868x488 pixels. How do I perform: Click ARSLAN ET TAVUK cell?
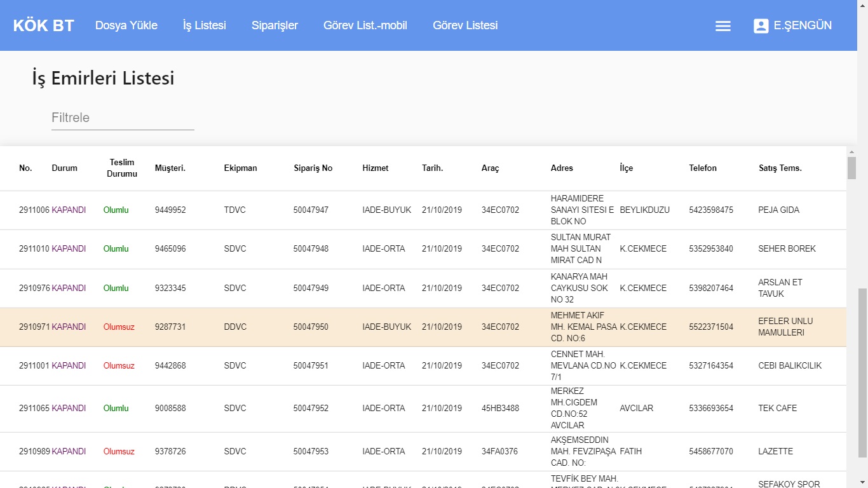click(780, 288)
